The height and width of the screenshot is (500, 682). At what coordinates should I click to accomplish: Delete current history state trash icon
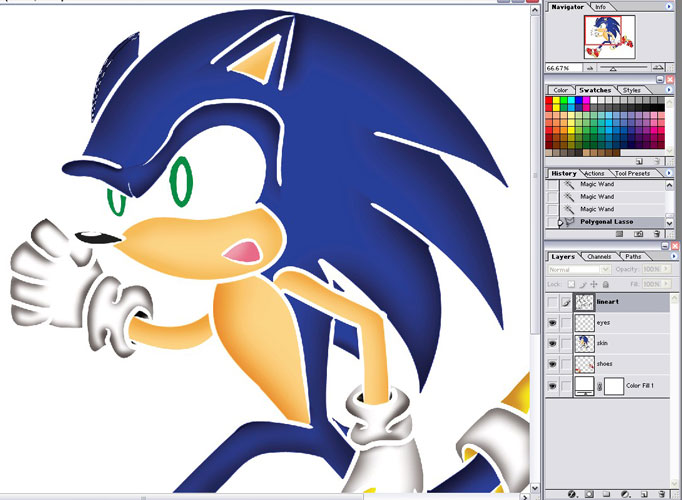657,234
